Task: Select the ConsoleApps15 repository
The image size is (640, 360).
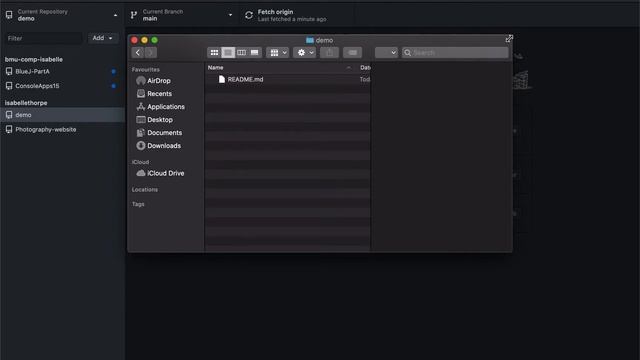Action: [x=62, y=86]
